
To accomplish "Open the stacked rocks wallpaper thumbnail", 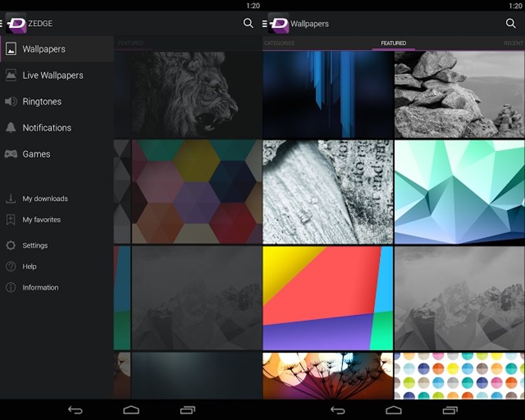I will [460, 95].
